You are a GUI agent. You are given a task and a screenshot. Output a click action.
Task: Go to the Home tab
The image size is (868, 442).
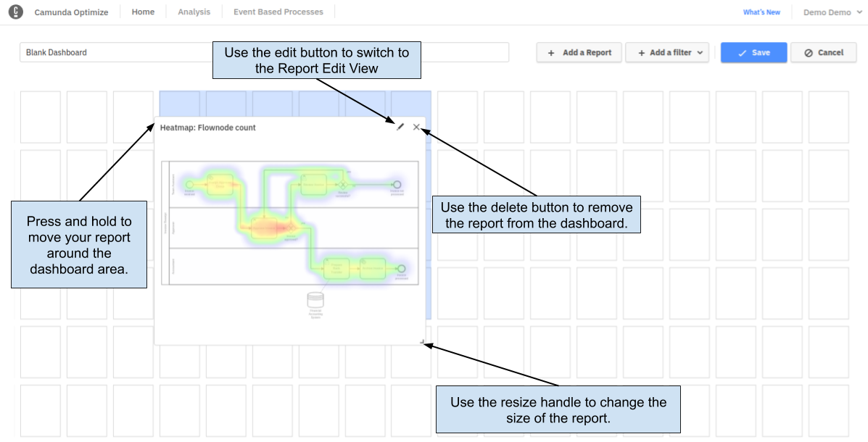143,12
